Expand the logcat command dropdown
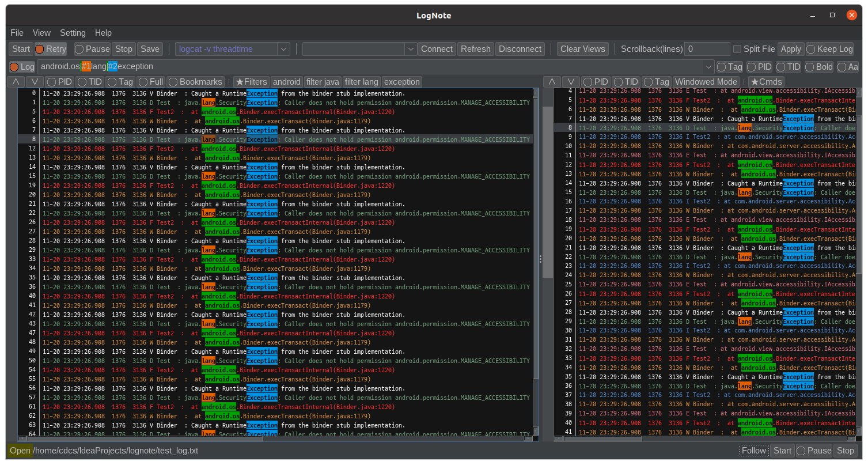Screen dimensions: 868x465 283,49
